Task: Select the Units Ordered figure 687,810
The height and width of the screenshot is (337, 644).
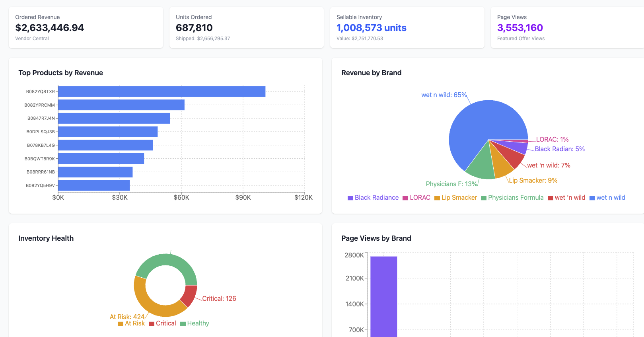Action: click(x=194, y=28)
